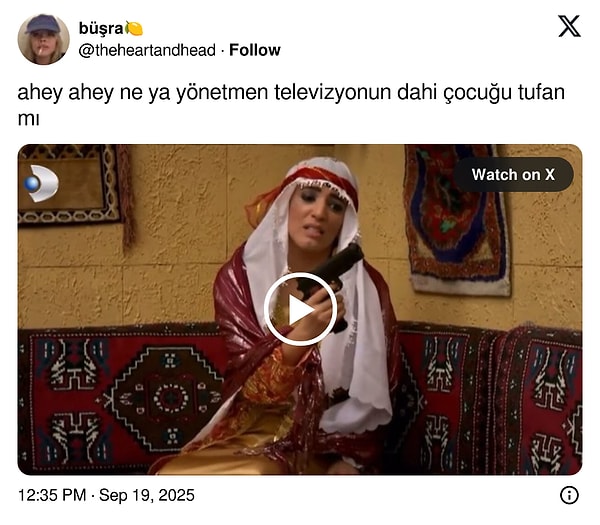Click the Watch on X button
600x525 pixels.
513,174
